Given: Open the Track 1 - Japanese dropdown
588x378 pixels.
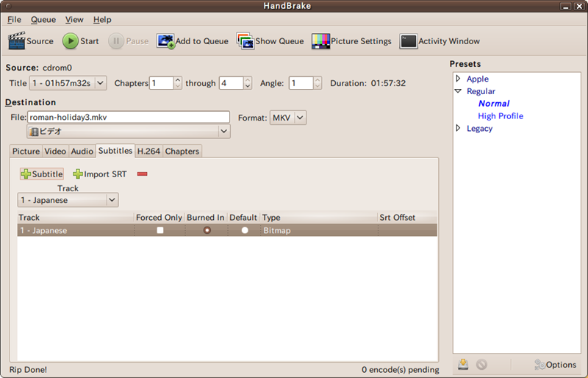Looking at the screenshot, I should (x=68, y=200).
